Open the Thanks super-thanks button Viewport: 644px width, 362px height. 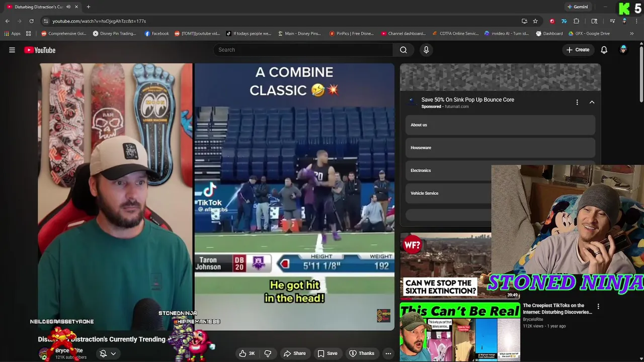pos(362,353)
